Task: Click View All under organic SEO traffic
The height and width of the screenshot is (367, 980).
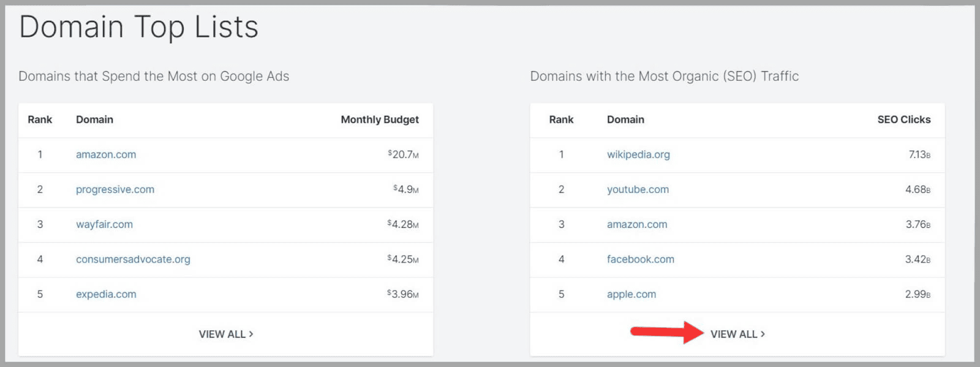Action: click(737, 334)
